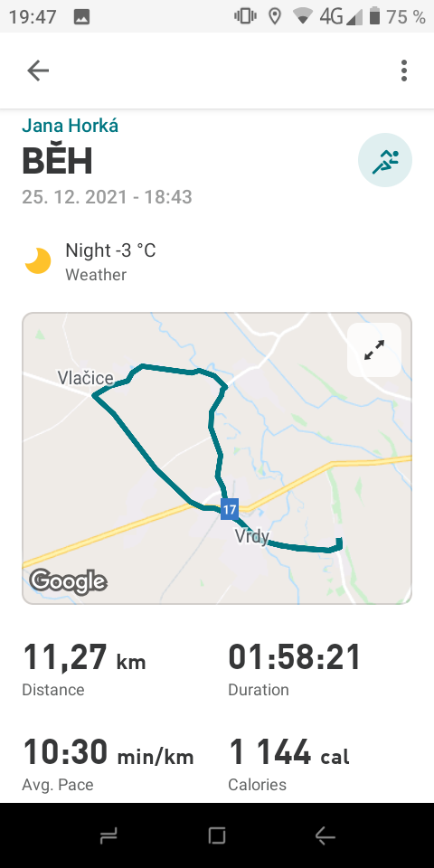The image size is (434, 868).
Task: Open Jana Horká's profile link
Action: [71, 126]
